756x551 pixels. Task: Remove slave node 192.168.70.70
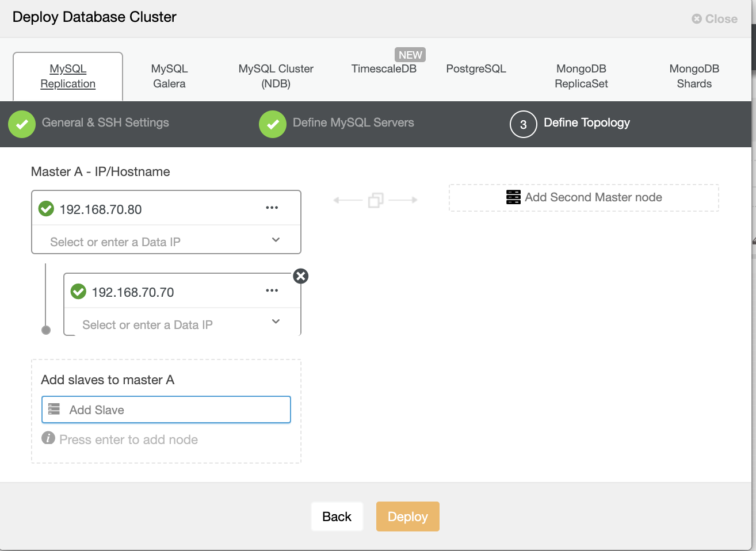point(301,276)
